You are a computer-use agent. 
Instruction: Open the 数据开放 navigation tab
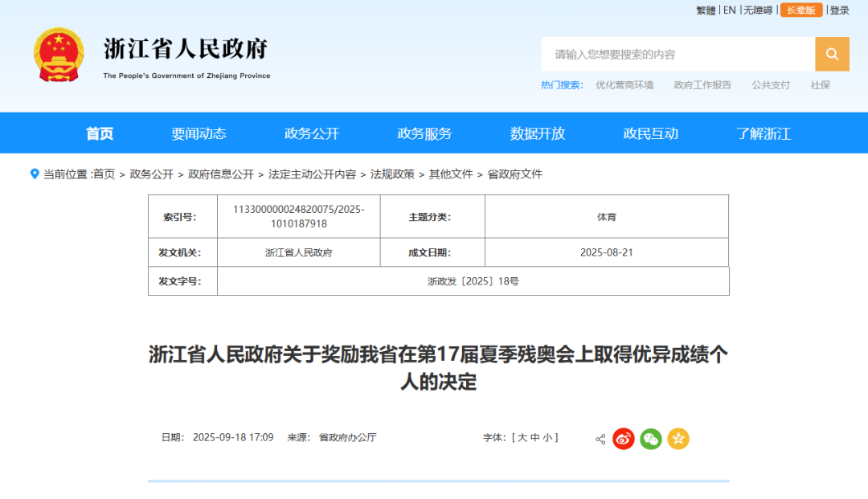(538, 133)
